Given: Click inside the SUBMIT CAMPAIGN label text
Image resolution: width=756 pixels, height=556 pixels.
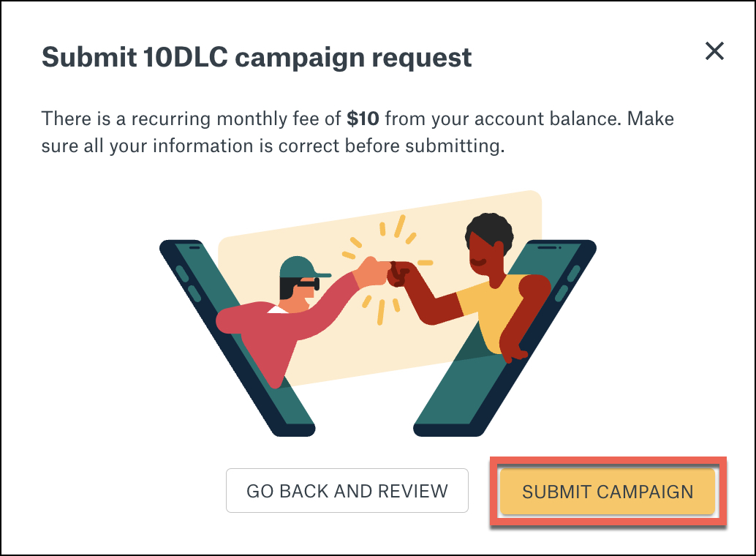Looking at the screenshot, I should point(608,492).
